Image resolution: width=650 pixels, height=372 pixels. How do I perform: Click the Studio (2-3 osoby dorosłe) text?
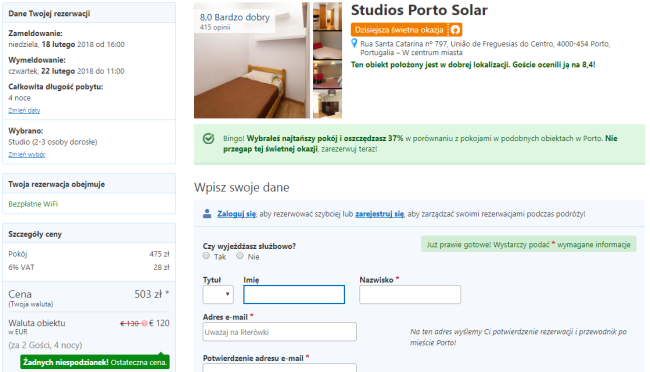(53, 142)
